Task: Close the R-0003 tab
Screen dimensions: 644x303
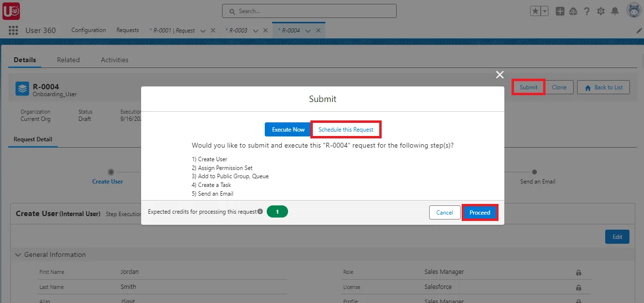Action: click(265, 30)
